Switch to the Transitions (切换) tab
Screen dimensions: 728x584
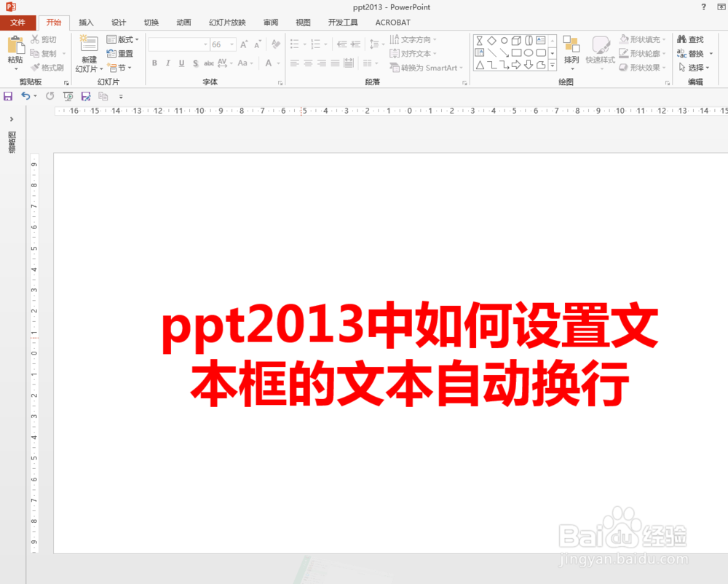tap(151, 23)
